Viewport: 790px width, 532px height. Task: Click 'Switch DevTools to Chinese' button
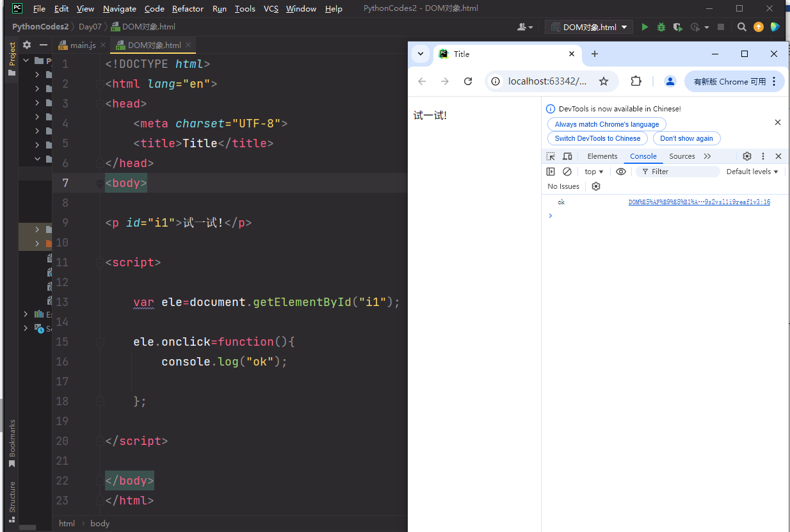point(597,138)
